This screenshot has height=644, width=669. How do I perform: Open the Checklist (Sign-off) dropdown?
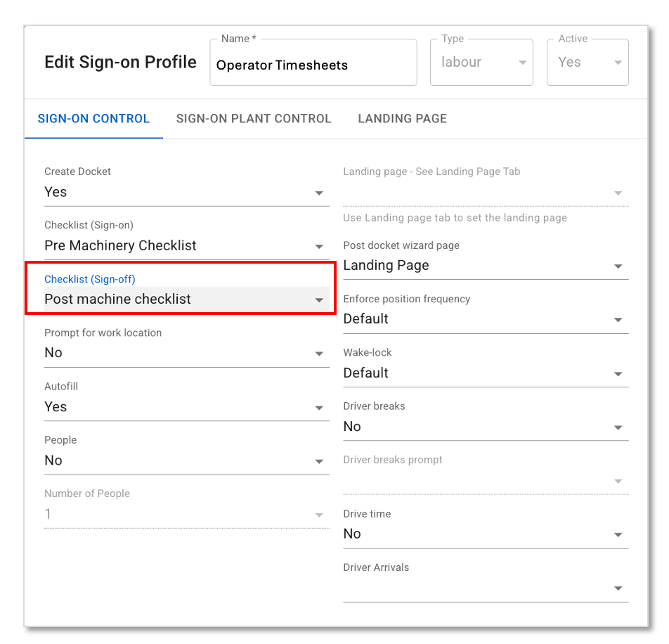(x=186, y=300)
